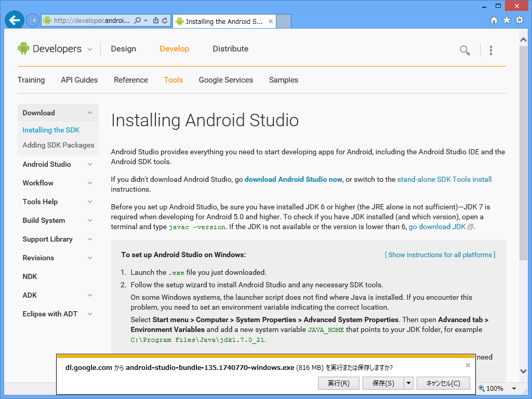532x399 pixels.
Task: Maximize the browser window
Action: coord(498,6)
